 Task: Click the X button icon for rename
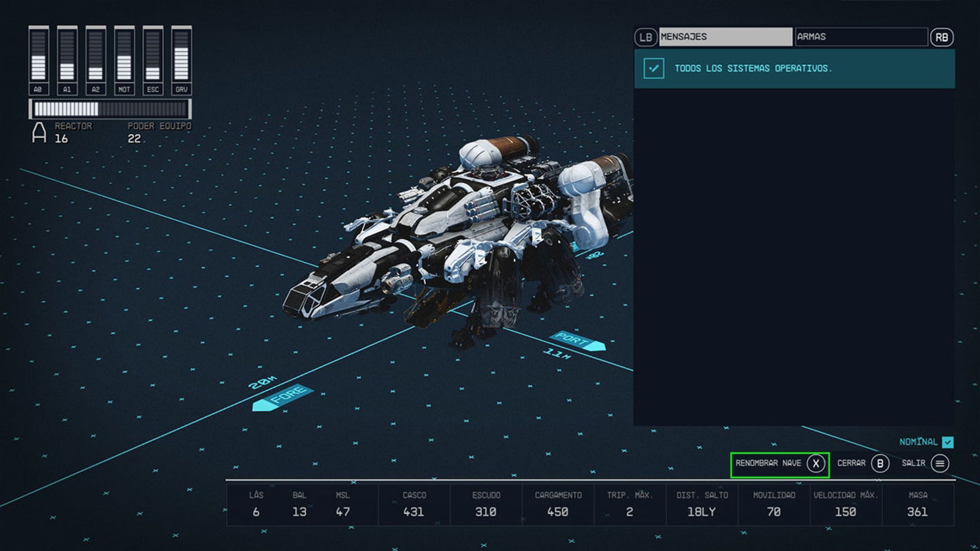point(816,464)
